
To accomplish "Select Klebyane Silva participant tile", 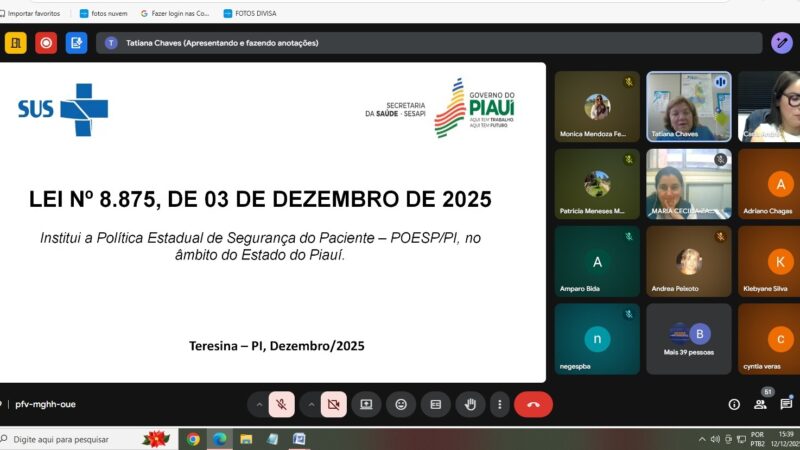I will point(769,262).
